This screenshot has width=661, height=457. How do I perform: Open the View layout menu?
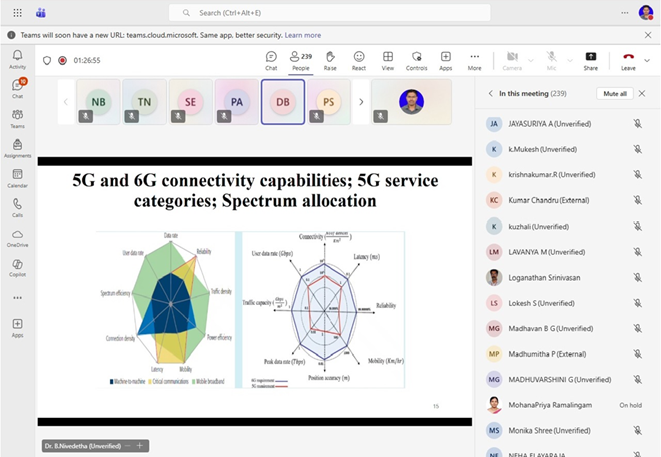[x=387, y=59]
